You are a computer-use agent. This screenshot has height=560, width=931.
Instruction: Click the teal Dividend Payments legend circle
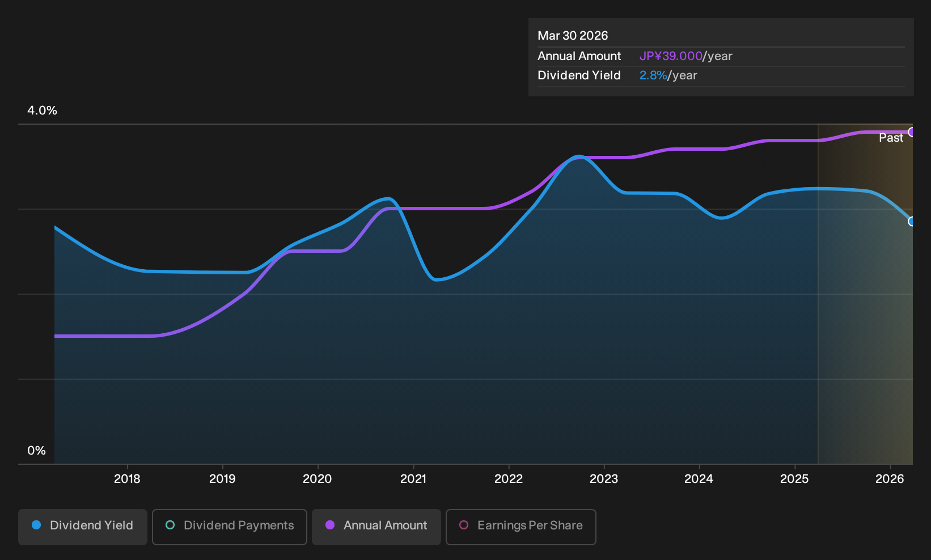pyautogui.click(x=170, y=525)
